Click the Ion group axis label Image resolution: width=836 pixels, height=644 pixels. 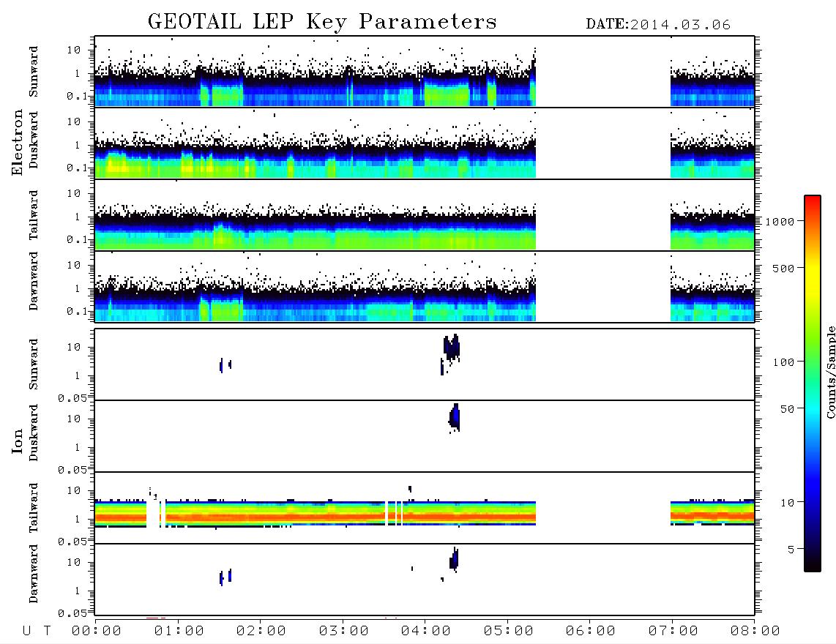pos(18,441)
